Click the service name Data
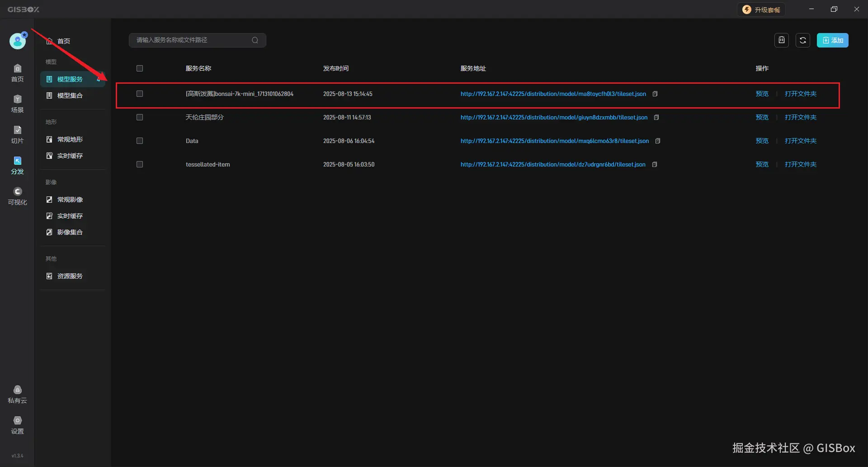The image size is (868, 467). tap(192, 141)
